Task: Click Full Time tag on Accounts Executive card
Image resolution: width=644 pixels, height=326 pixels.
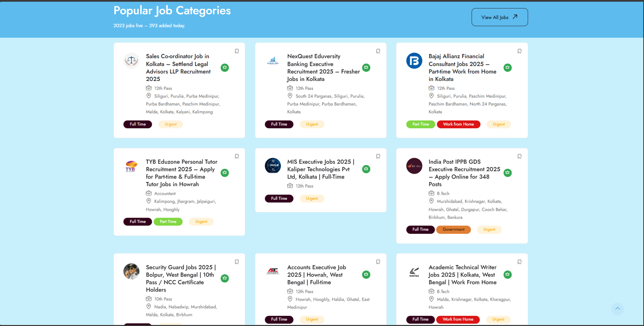Action: tap(279, 319)
